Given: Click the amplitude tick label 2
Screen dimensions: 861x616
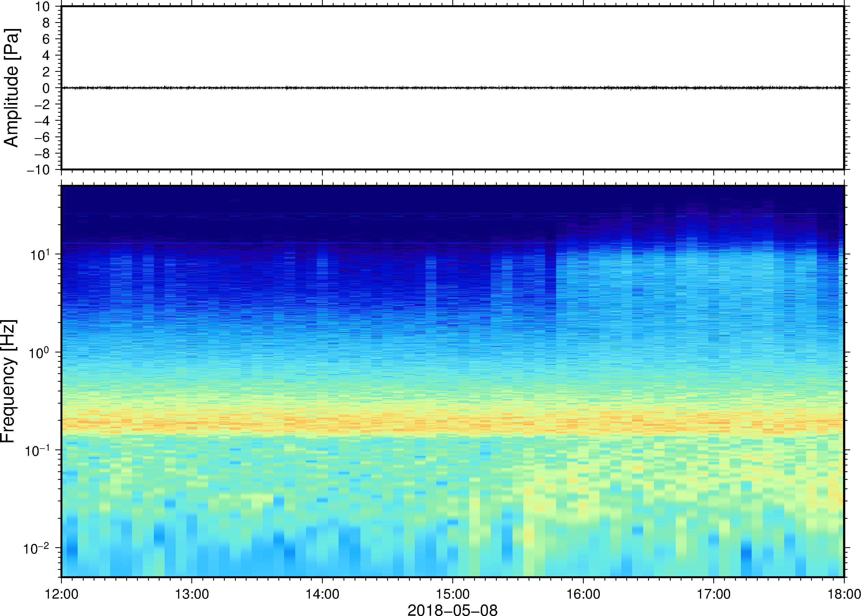Looking at the screenshot, I should click(x=46, y=72).
